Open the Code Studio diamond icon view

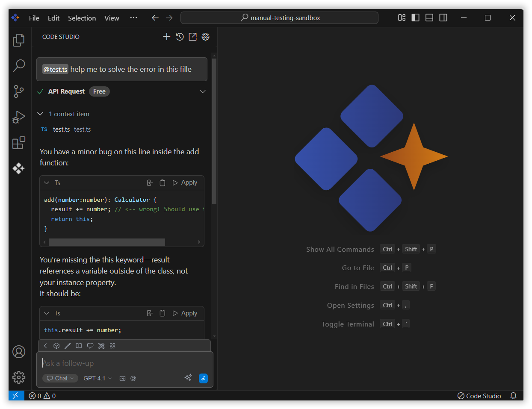pos(18,168)
